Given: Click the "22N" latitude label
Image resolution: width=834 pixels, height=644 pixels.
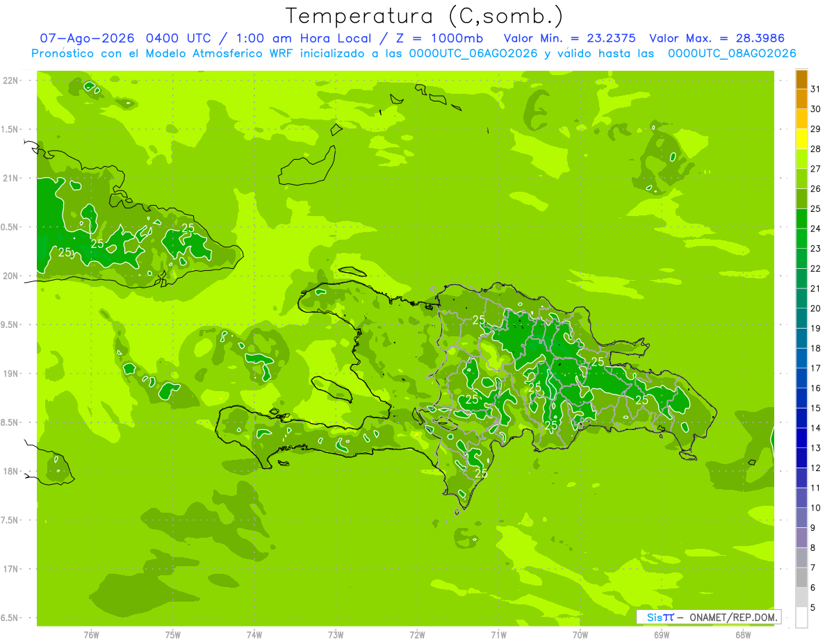Looking at the screenshot, I should (x=11, y=81).
